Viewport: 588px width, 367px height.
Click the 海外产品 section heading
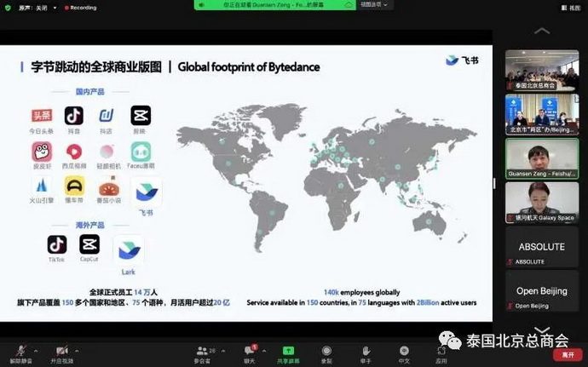pos(90,225)
